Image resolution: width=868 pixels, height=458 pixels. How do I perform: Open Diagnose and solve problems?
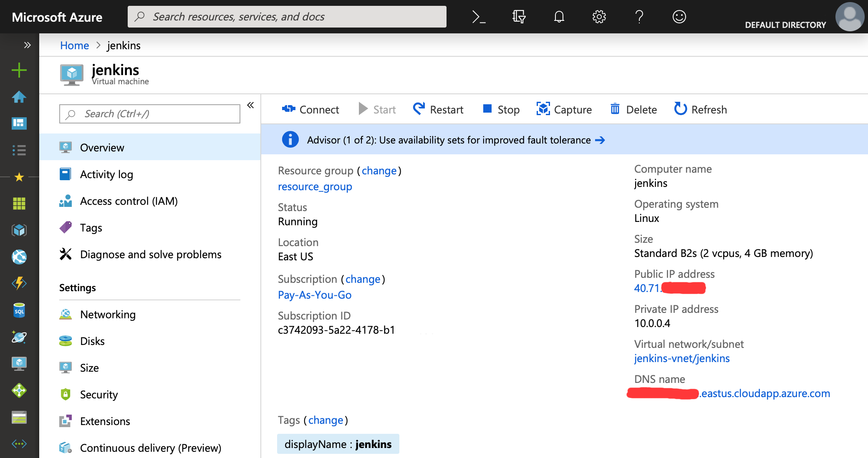(x=150, y=254)
